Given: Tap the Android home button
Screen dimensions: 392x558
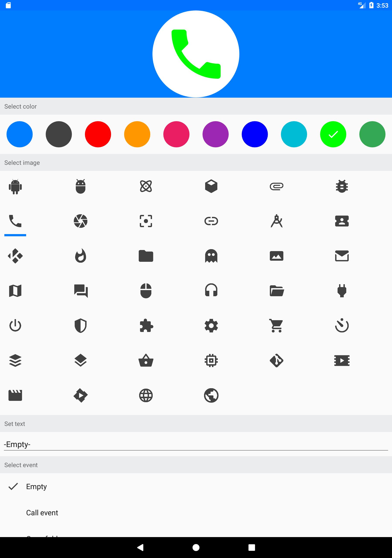Looking at the screenshot, I should point(196,547).
